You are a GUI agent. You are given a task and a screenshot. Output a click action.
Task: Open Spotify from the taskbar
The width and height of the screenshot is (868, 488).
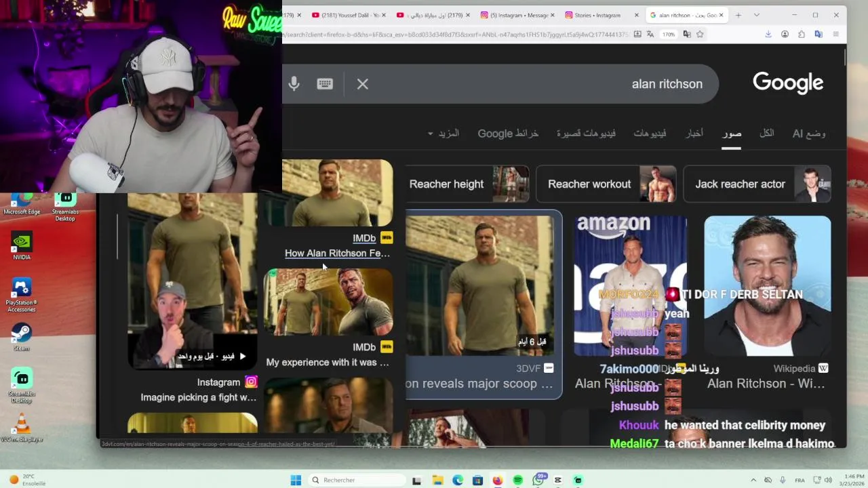click(518, 480)
